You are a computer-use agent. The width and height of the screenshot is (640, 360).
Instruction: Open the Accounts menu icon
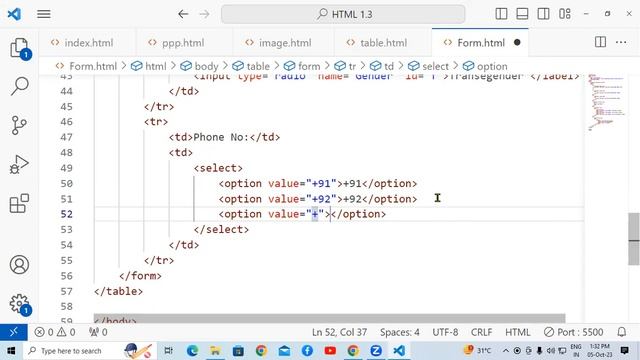click(x=19, y=264)
